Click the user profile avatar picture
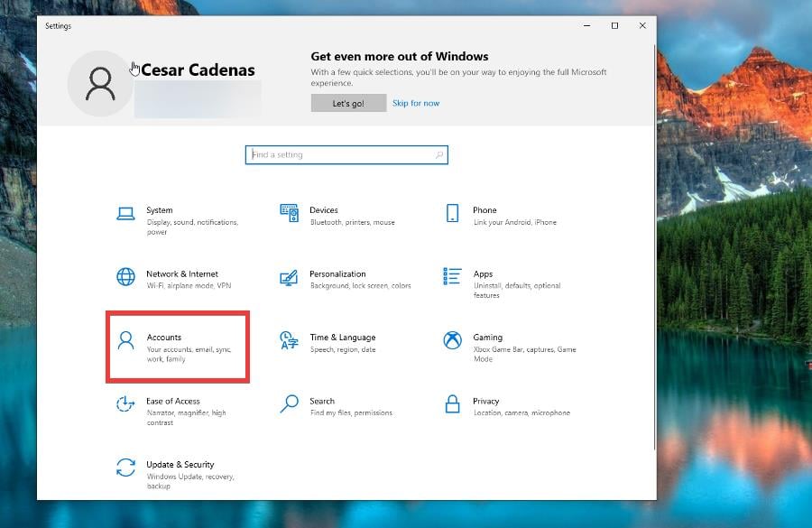Image resolution: width=812 pixels, height=528 pixels. click(x=100, y=83)
